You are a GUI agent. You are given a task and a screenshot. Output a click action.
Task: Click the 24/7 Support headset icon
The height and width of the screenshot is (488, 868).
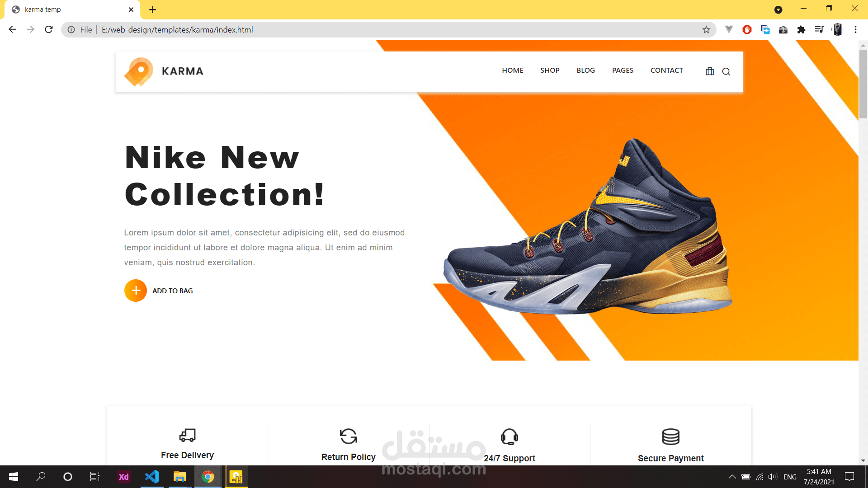point(509,437)
